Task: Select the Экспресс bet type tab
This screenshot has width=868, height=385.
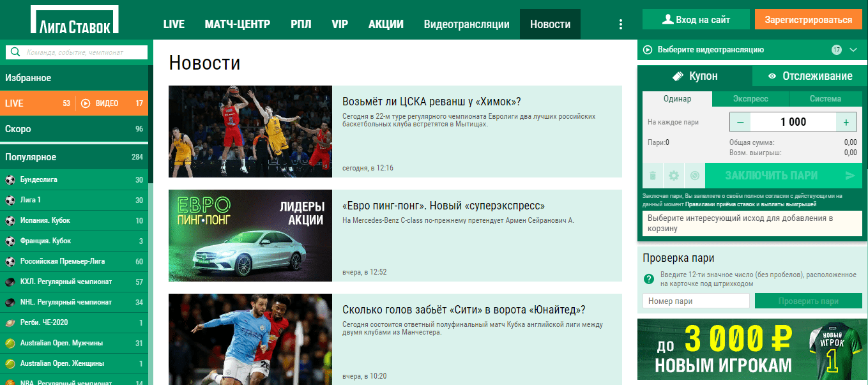Action: click(751, 99)
